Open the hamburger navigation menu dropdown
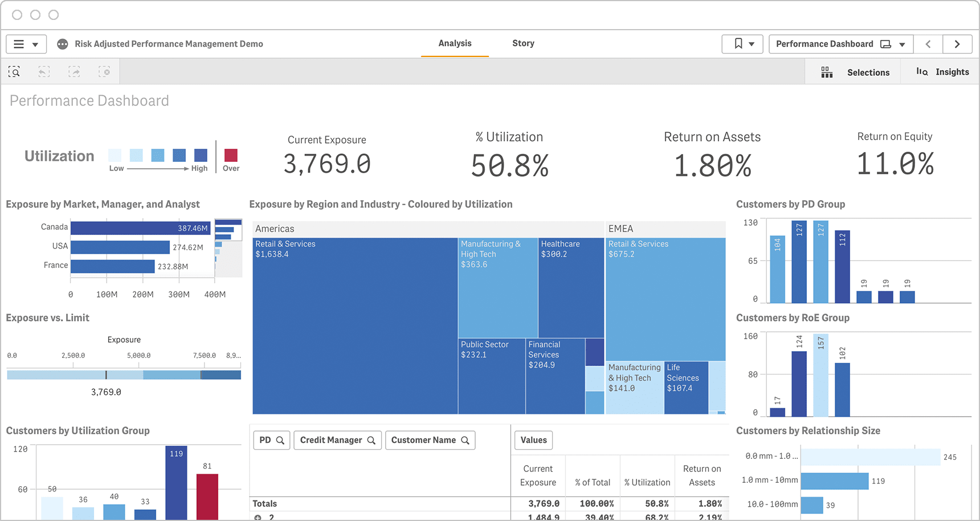980x521 pixels. [x=26, y=44]
